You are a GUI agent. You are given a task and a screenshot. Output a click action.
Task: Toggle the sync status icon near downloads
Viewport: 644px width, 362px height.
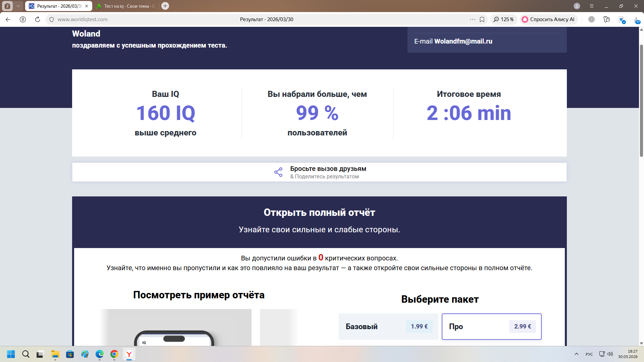622,19
